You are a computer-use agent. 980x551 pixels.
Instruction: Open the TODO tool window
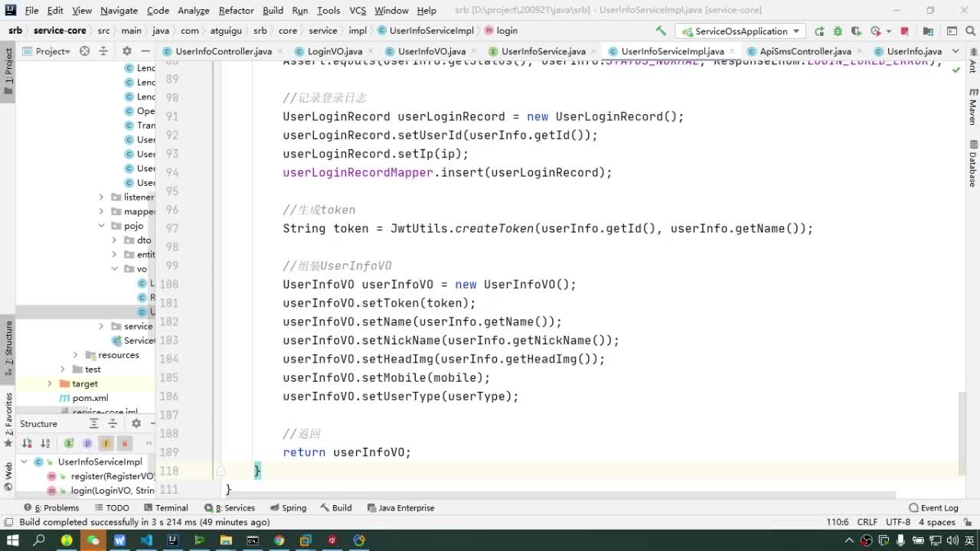(x=112, y=507)
